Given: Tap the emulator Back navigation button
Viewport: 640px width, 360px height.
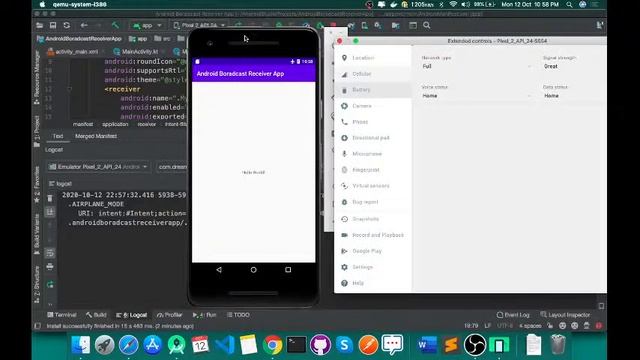Looking at the screenshot, I should pyautogui.click(x=219, y=269).
